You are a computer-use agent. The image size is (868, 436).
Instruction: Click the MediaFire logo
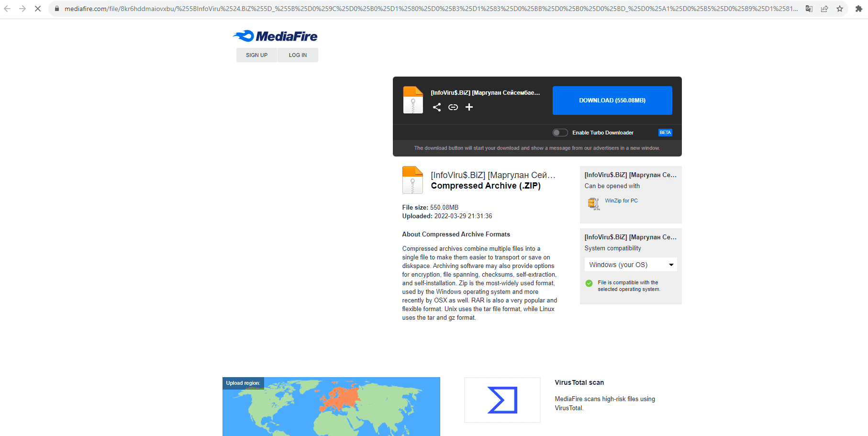(275, 36)
